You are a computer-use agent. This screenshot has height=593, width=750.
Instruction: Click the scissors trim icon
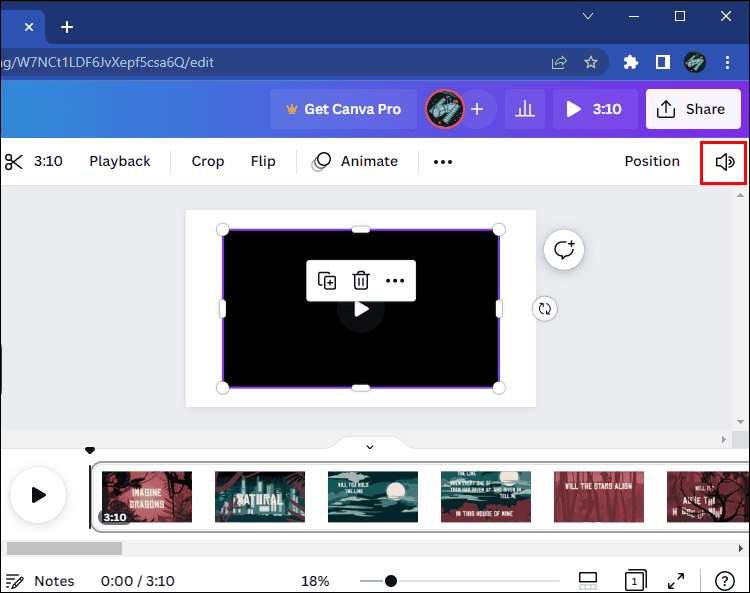tap(14, 162)
